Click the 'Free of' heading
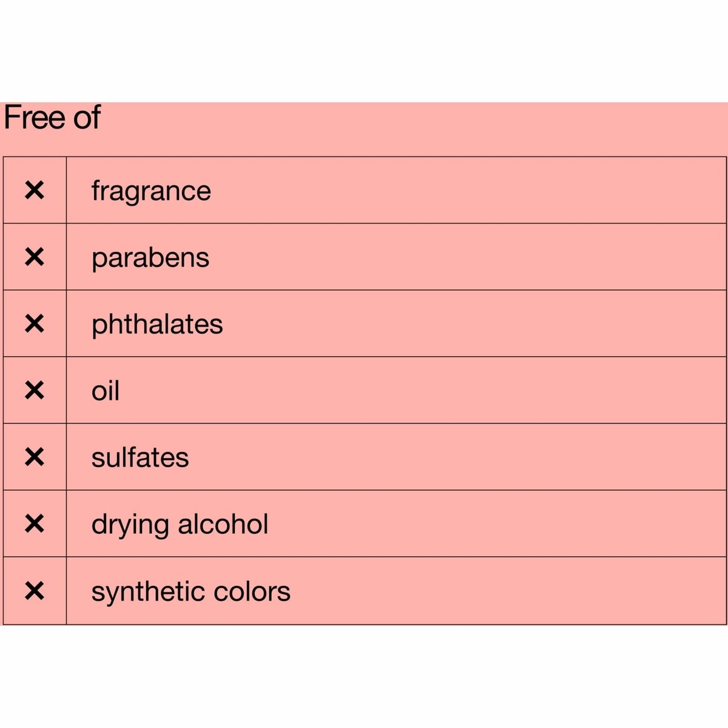728x728 pixels. 52,117
